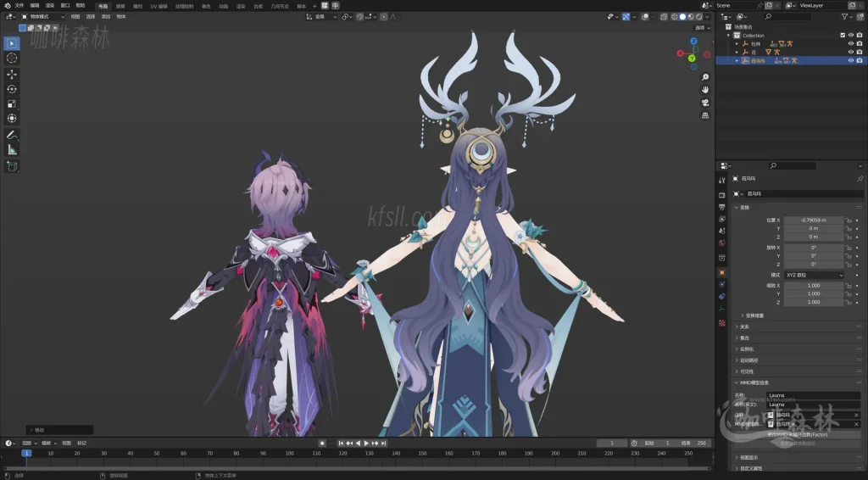The height and width of the screenshot is (480, 868).
Task: Click the red X axis on navigation gizmo
Action: (681, 53)
